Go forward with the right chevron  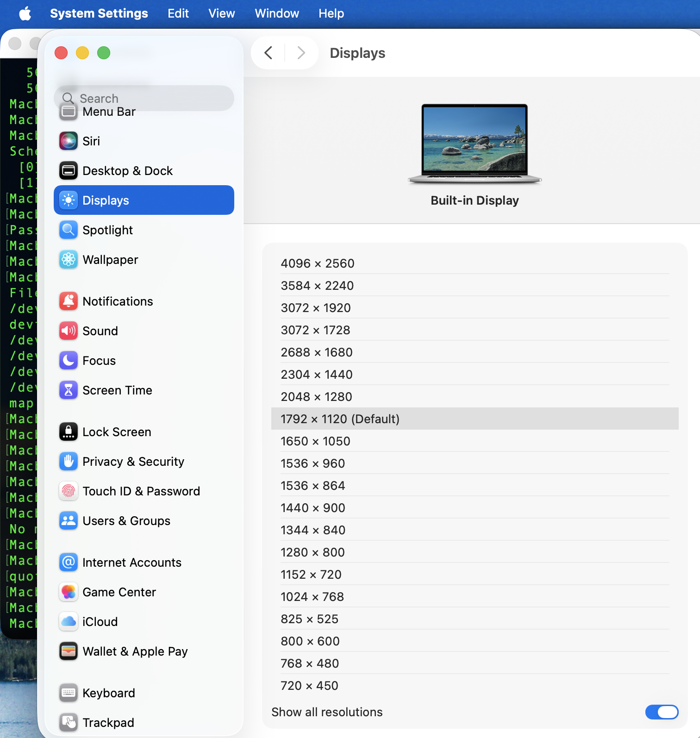point(301,53)
